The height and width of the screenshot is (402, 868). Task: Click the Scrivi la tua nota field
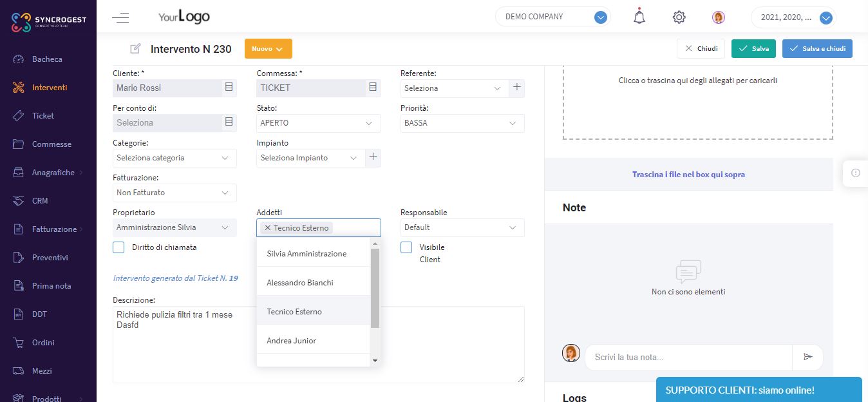(688, 357)
